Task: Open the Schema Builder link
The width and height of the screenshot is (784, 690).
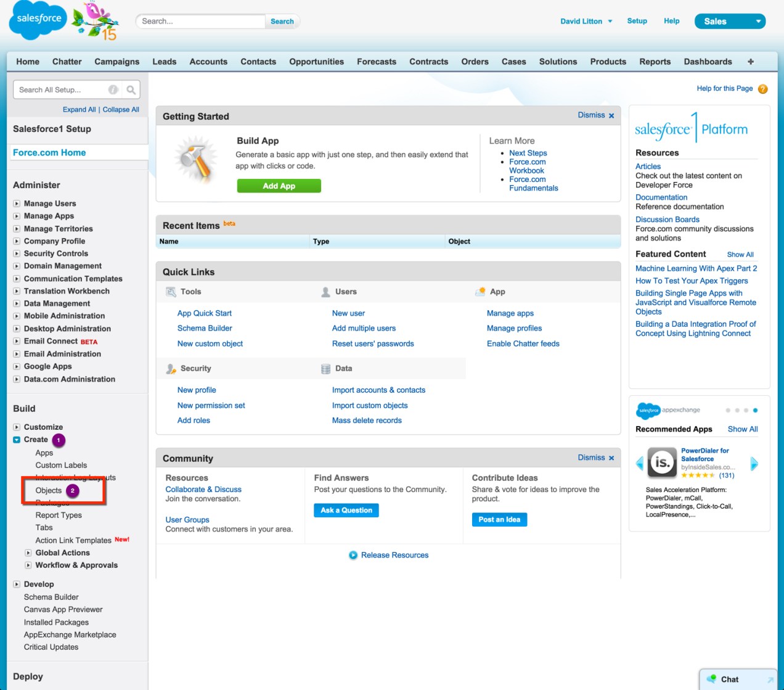Action: point(205,328)
